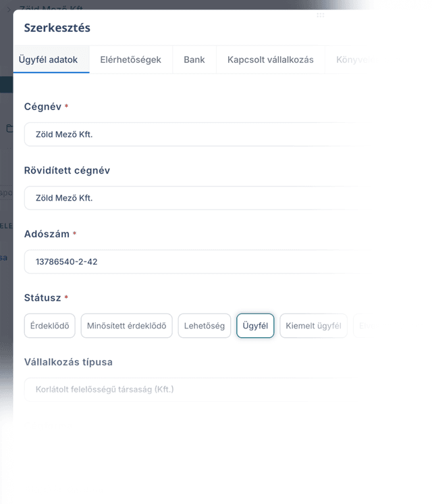Select the faded status option after Kiemelt ügyfél

tap(364, 326)
